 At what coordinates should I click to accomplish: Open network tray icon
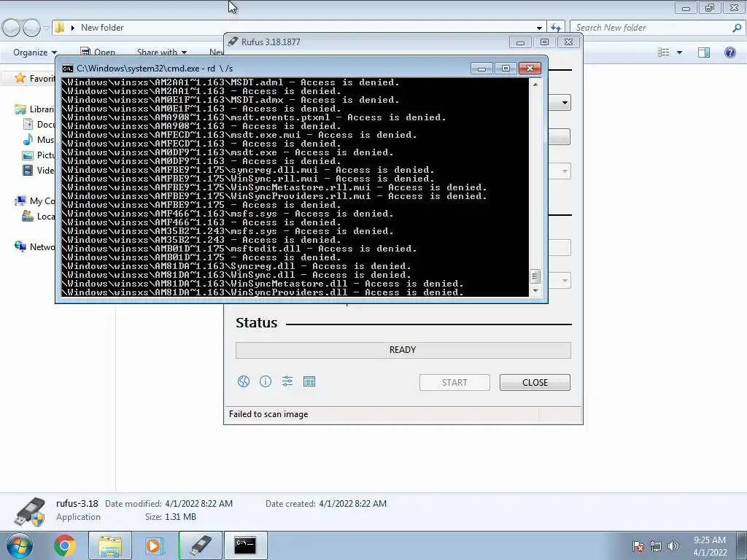[656, 546]
